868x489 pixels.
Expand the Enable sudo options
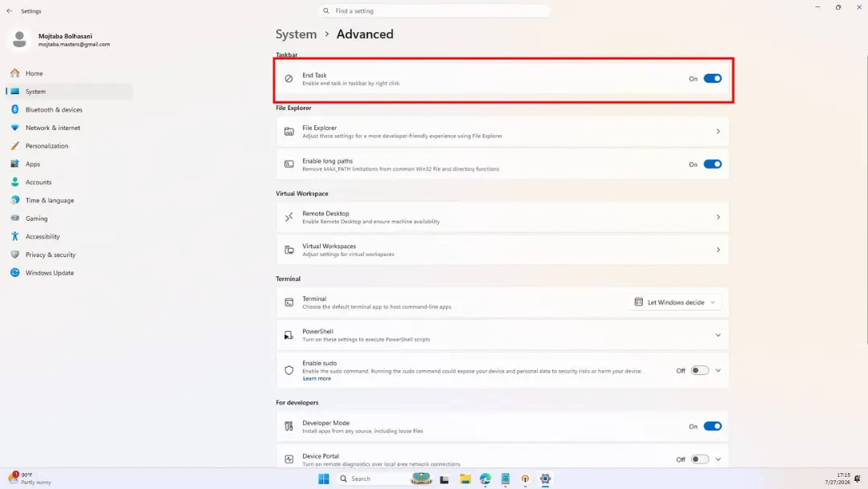[x=718, y=371]
